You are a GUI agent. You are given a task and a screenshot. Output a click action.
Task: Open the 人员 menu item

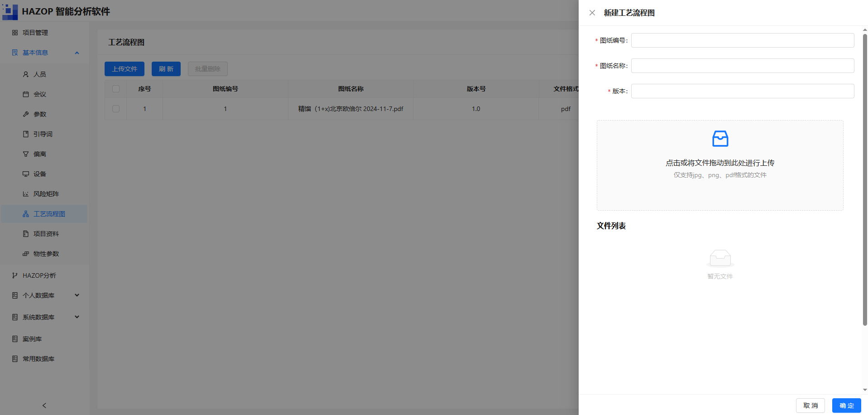pos(44,74)
